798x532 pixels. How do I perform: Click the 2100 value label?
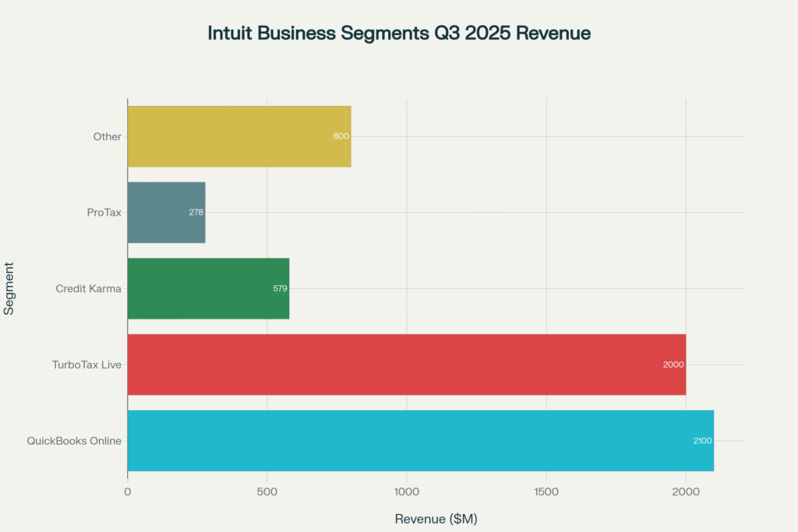[702, 440]
